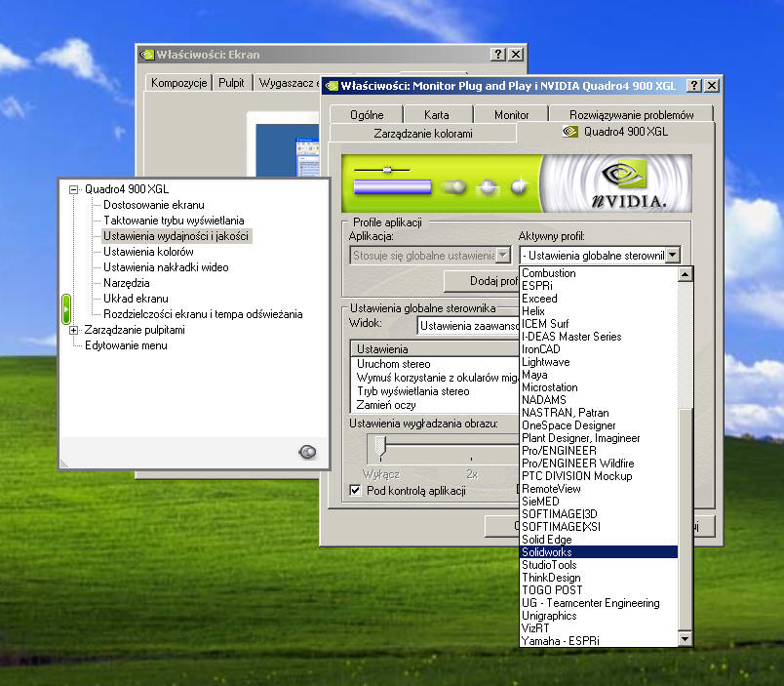Select the Quadro4 900 XGL tab
This screenshot has width=784, height=686.
point(615,132)
